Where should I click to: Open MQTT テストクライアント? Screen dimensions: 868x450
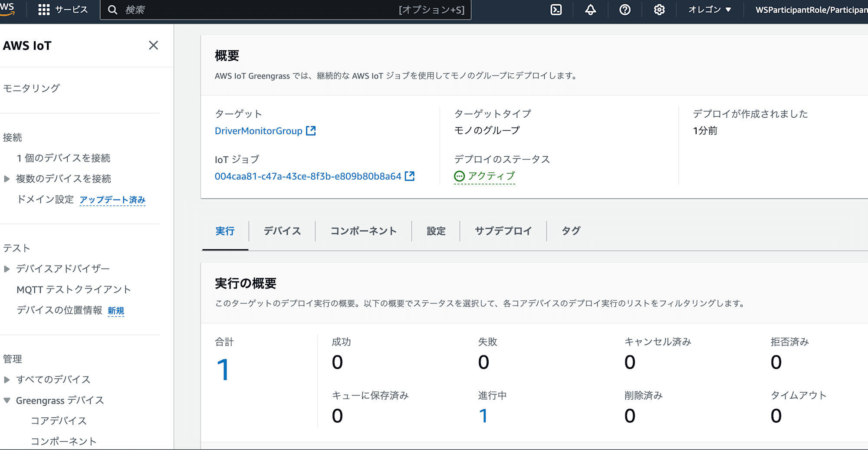coord(74,289)
